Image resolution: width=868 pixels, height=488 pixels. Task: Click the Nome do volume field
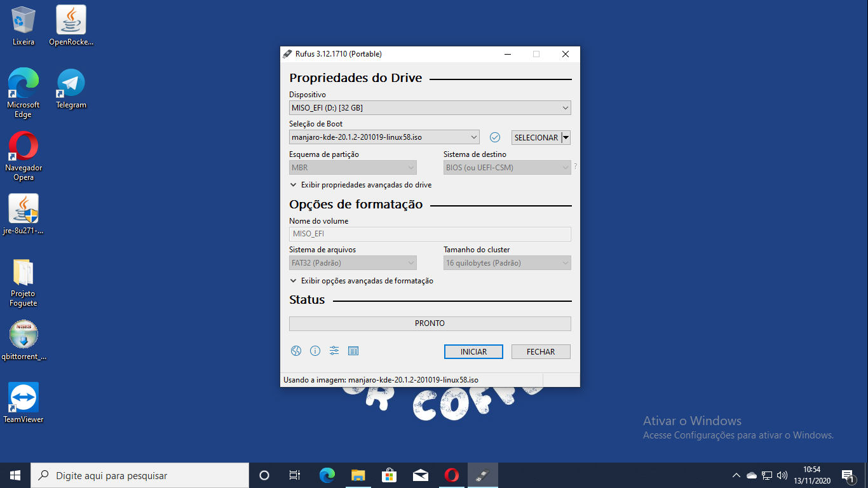[x=430, y=234]
